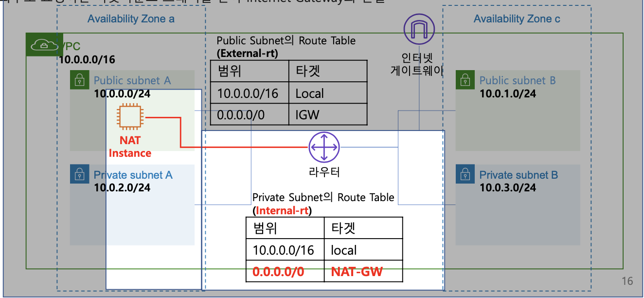Viewport: 644px width, 298px height.
Task: Select the red 0.0.0.0/0 cell
Action: (x=285, y=271)
